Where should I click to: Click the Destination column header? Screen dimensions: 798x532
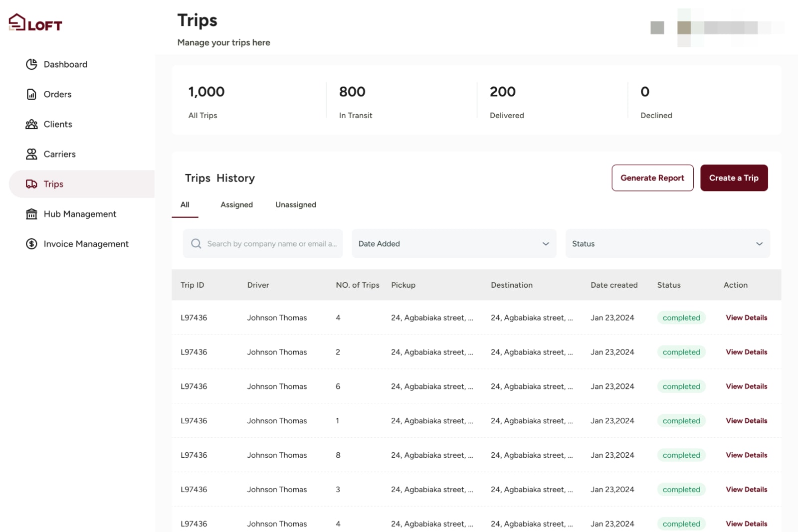(x=512, y=285)
